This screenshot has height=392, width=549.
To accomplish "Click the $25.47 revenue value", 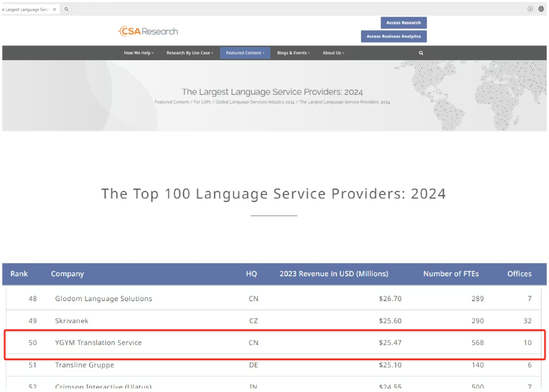I will (390, 342).
